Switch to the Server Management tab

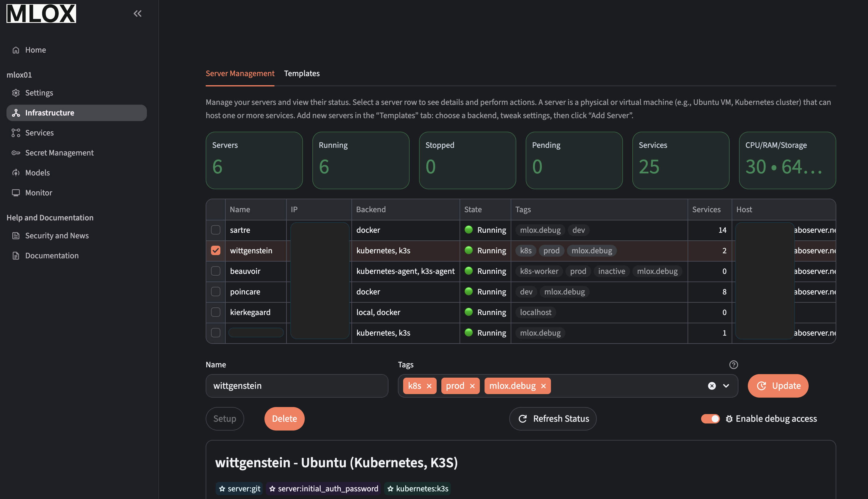240,73
